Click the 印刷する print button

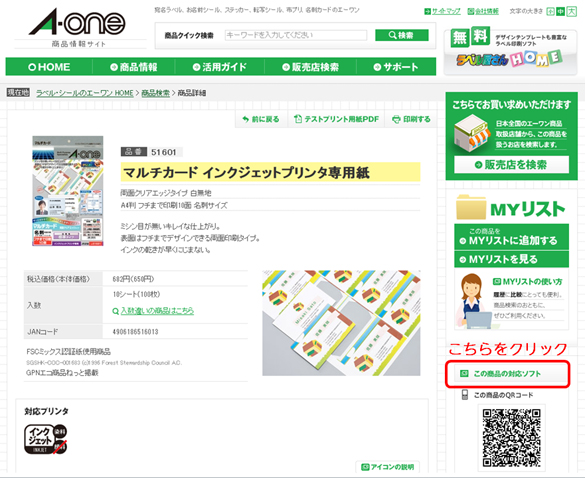pyautogui.click(x=412, y=119)
